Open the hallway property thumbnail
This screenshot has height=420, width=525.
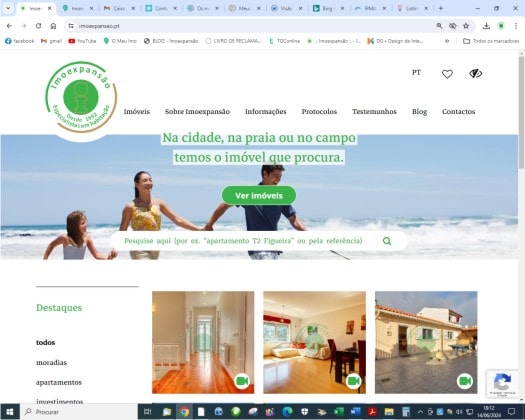203,342
